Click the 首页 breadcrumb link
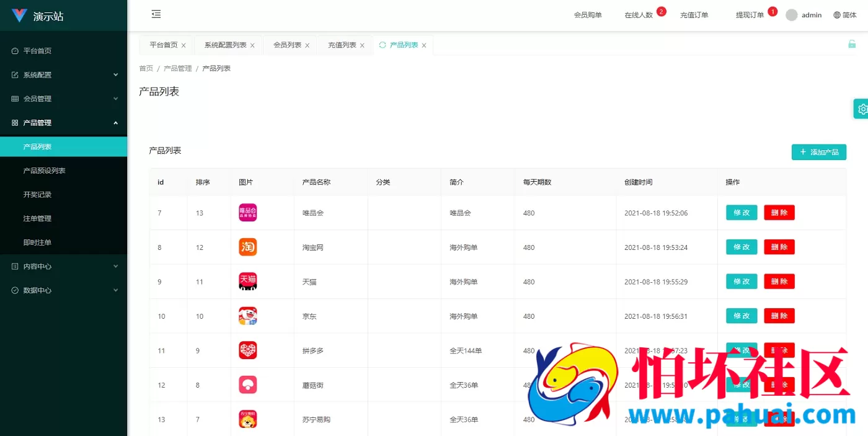Screen dimensions: 868x436 click(146, 68)
